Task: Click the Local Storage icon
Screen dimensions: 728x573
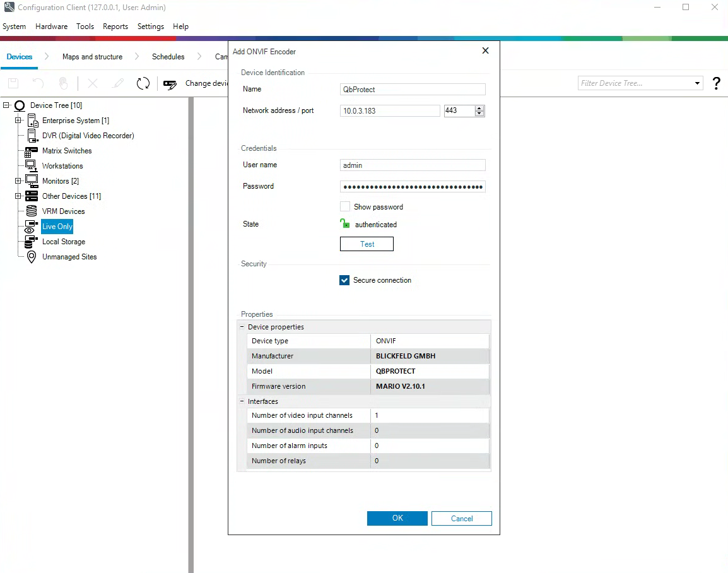Action: click(x=31, y=242)
